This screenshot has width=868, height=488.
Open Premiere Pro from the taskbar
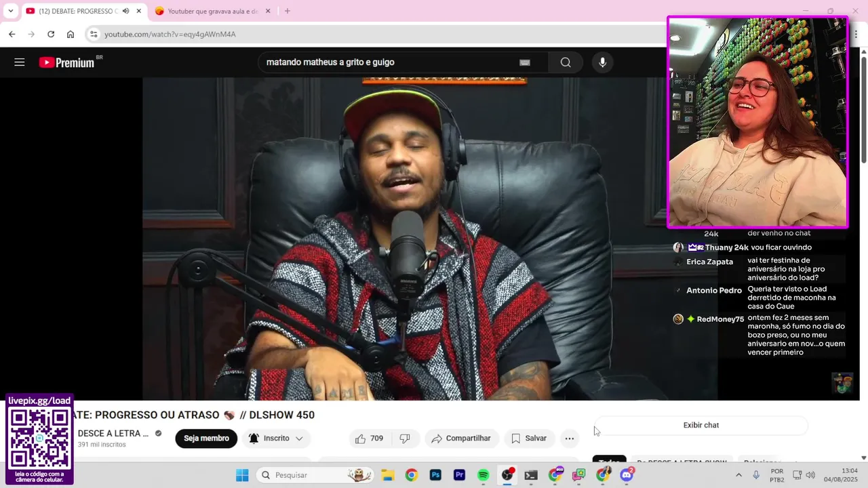pos(459,475)
